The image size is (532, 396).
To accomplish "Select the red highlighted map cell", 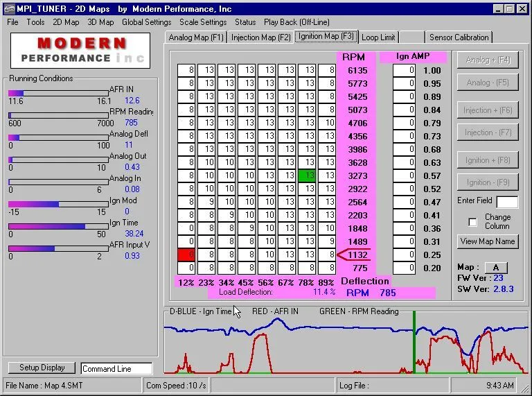I will point(186,255).
